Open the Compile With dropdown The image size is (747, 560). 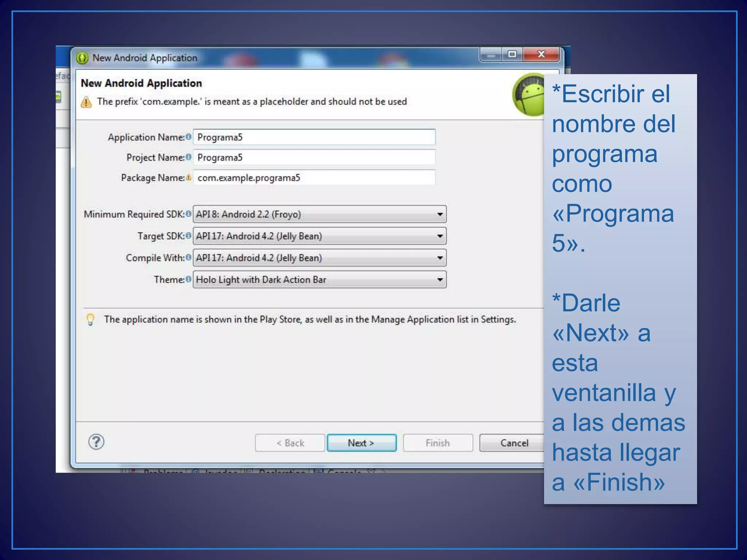coord(320,258)
